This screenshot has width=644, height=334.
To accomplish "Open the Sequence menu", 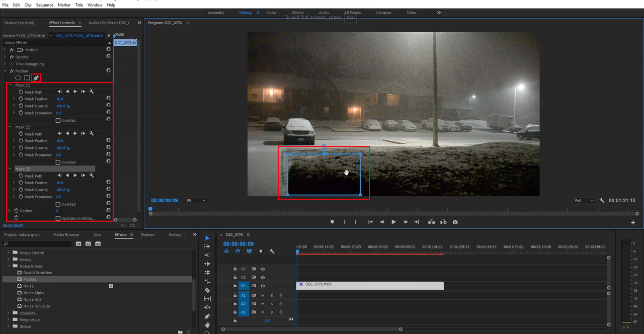I will coord(44,5).
